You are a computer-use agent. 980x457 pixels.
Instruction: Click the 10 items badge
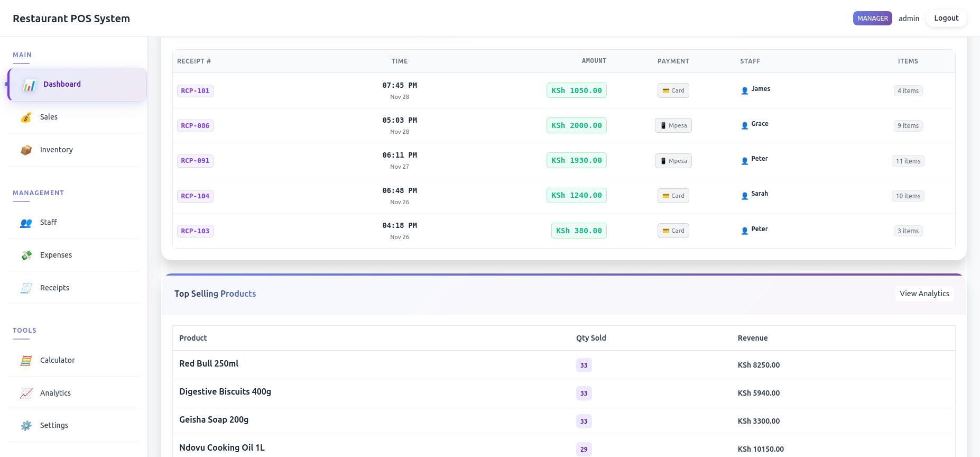coord(908,196)
